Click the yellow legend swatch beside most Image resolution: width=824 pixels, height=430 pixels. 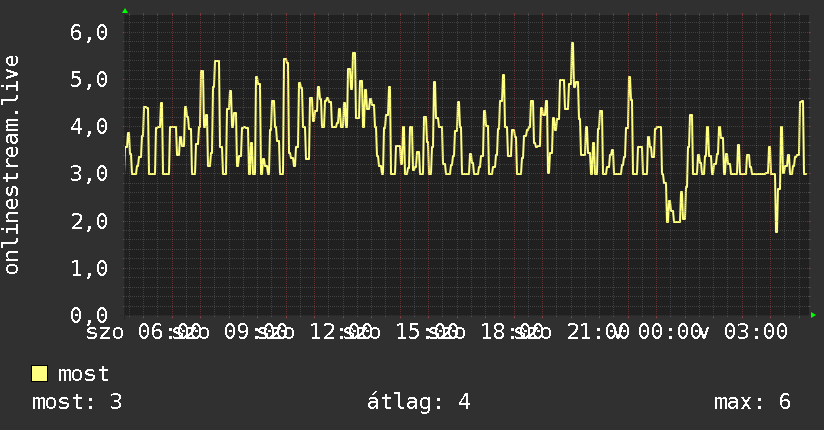[x=39, y=374]
